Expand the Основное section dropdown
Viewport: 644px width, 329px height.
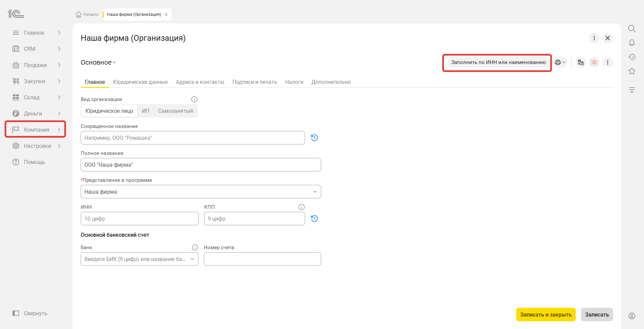[98, 62]
